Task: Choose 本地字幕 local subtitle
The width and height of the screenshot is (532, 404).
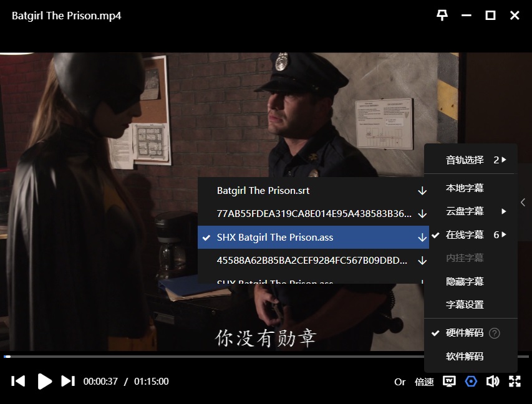Action: click(x=465, y=188)
